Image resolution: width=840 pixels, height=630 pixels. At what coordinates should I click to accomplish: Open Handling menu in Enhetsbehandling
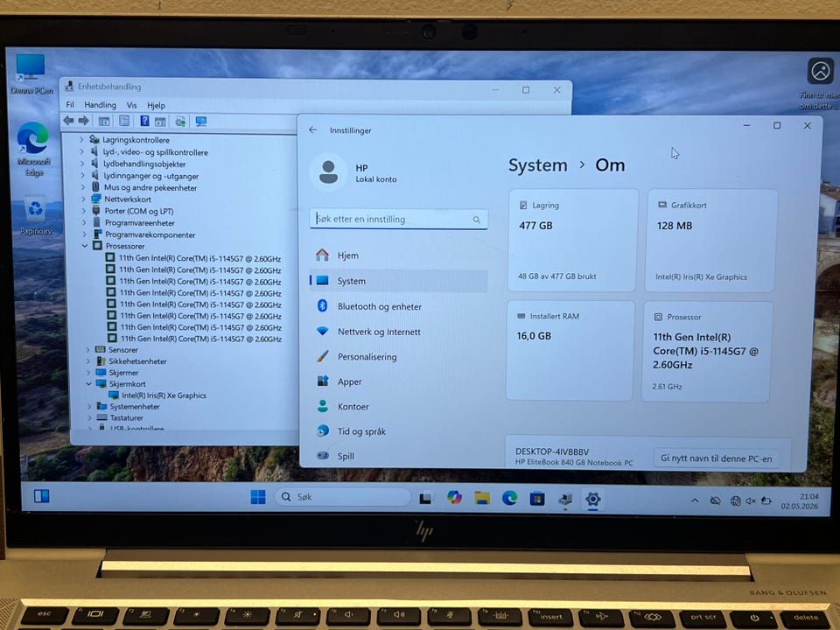point(100,105)
